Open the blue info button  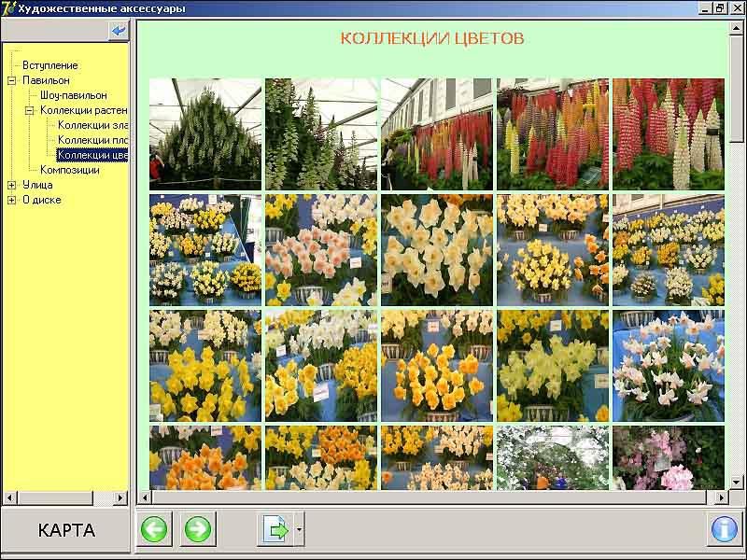pos(724,529)
